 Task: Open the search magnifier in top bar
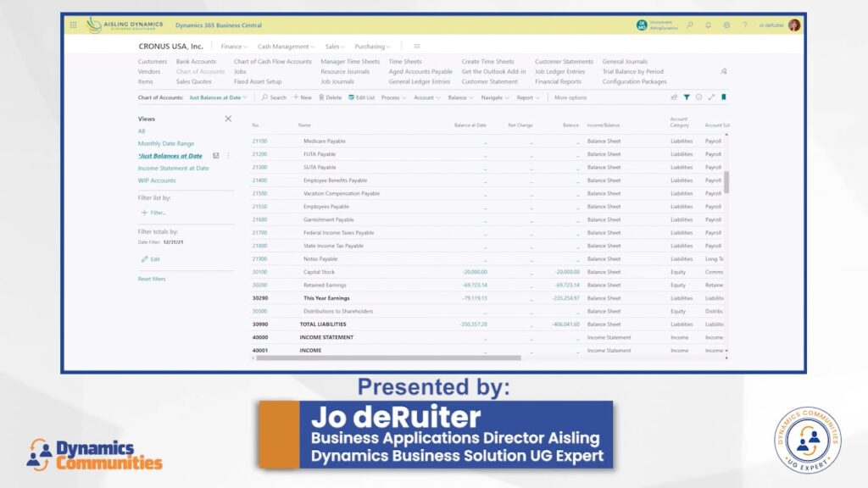(690, 25)
